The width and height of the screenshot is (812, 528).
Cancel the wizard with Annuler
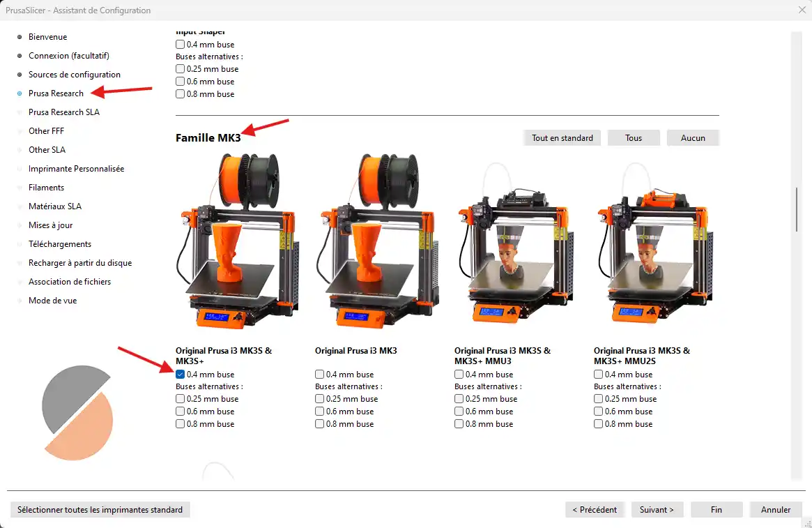tap(776, 510)
